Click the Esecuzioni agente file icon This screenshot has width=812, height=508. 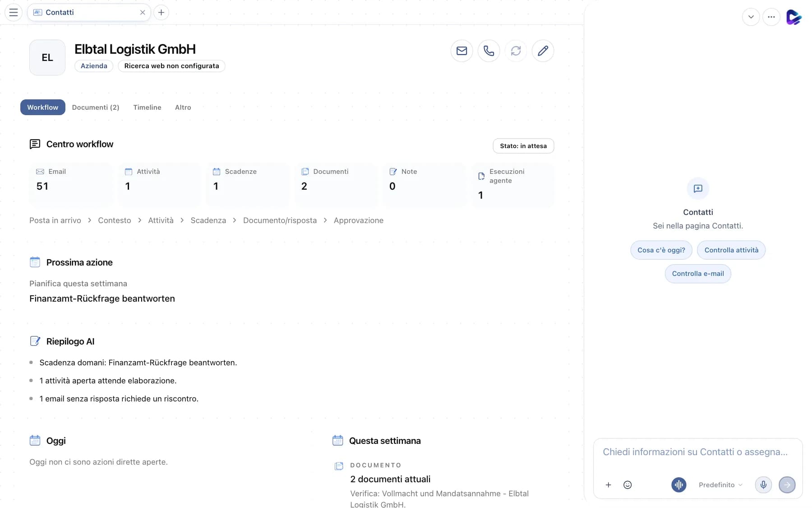[x=481, y=176]
